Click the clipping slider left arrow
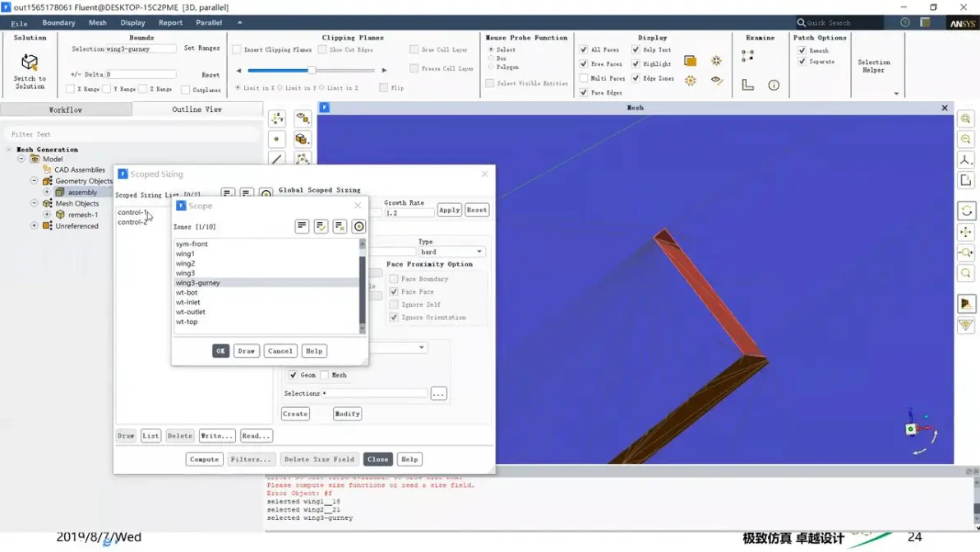The height and width of the screenshot is (552, 980). (x=238, y=70)
